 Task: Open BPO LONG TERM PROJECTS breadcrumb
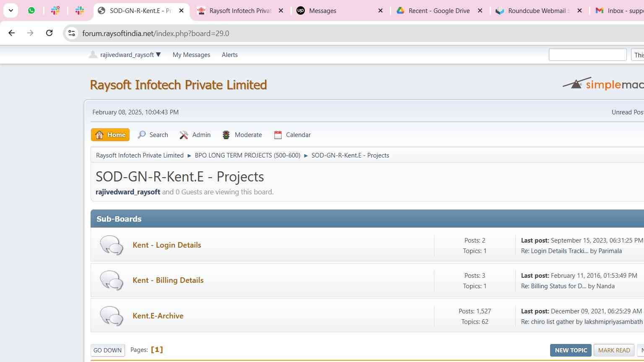247,155
